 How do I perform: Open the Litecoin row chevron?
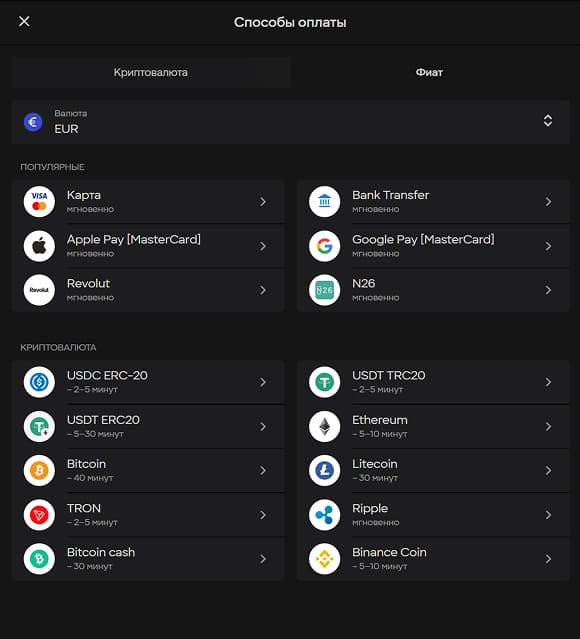(549, 471)
